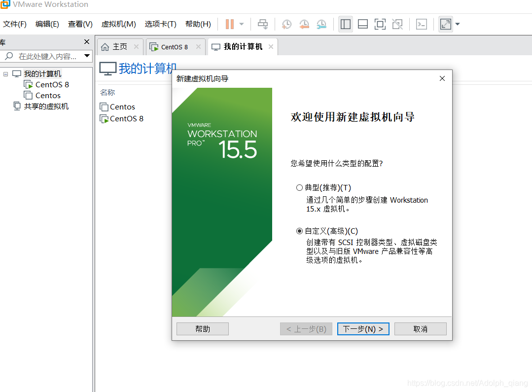Click the 上一步(B) back button

tap(306, 329)
